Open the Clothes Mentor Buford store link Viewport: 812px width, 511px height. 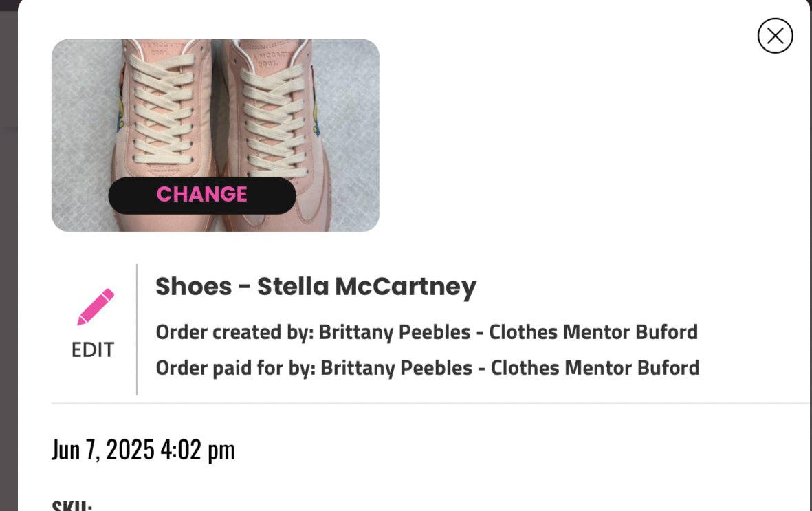click(x=594, y=332)
